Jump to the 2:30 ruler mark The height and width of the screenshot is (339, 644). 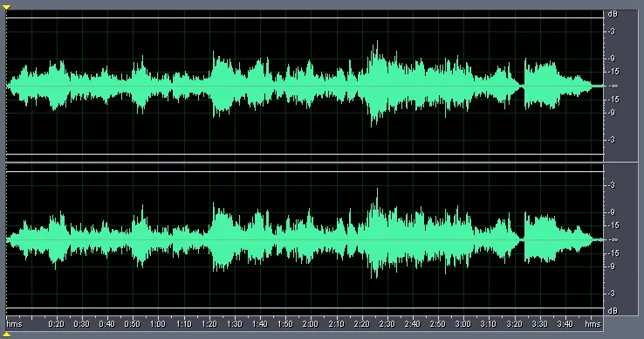coord(387,324)
